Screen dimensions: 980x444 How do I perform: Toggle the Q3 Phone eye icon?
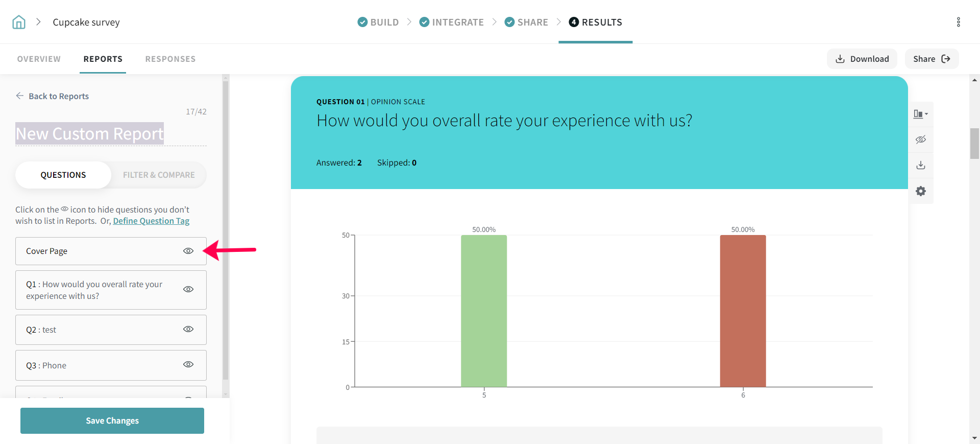[188, 364]
